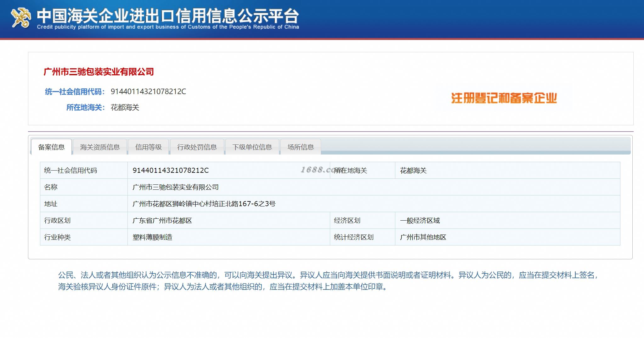Image resolution: width=644 pixels, height=338 pixels.
Task: Click the 广州市其他地区 cell
Action: point(507,237)
